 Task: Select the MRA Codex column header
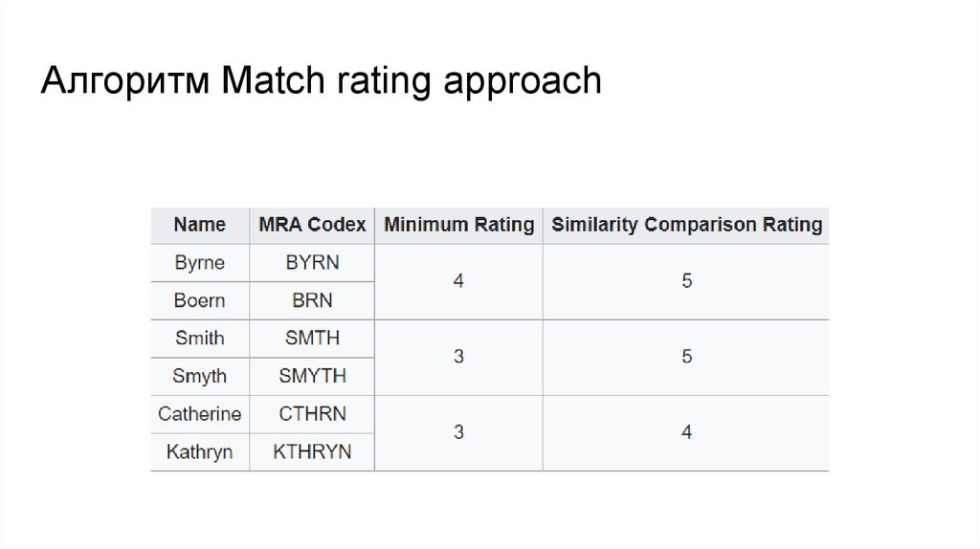point(312,225)
